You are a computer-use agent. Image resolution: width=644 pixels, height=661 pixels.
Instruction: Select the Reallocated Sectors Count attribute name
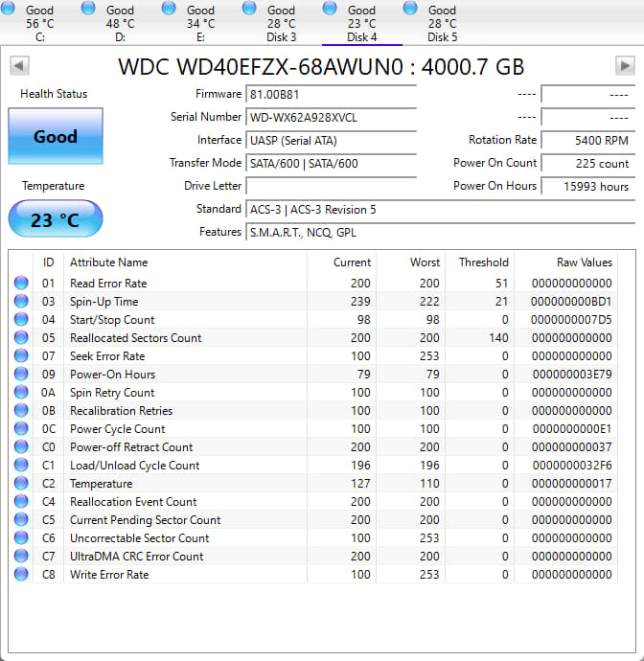[x=136, y=337]
